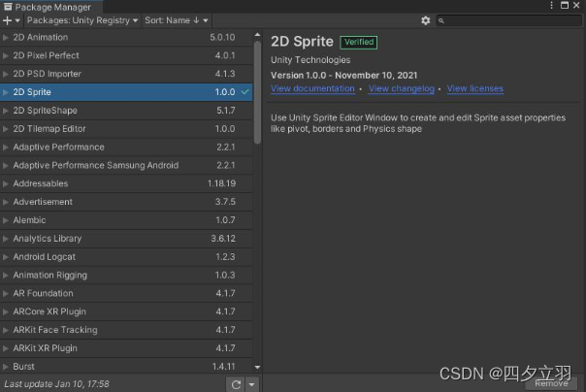The width and height of the screenshot is (586, 392).
Task: Open the refresh options dropdown arrow
Action: (252, 384)
